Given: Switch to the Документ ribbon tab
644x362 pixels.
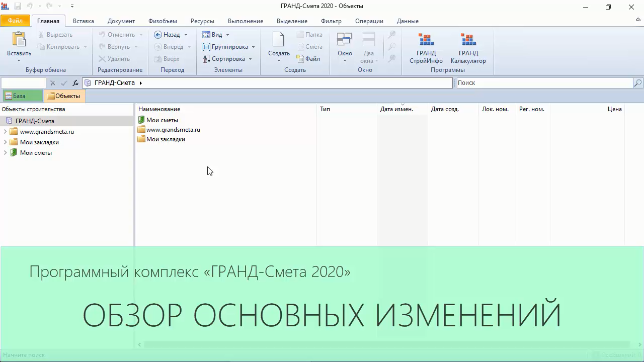Looking at the screenshot, I should (121, 21).
